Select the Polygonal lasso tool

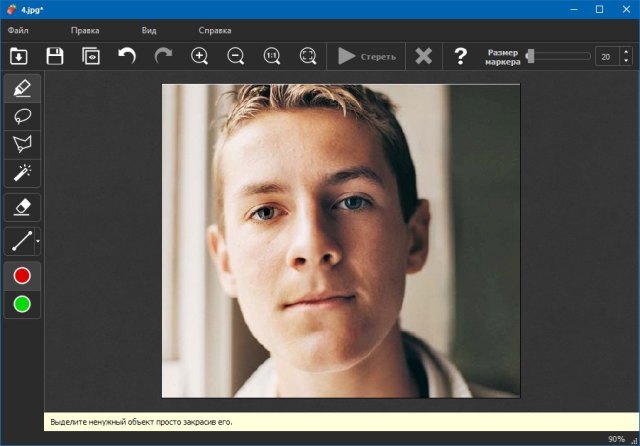pyautogui.click(x=22, y=144)
